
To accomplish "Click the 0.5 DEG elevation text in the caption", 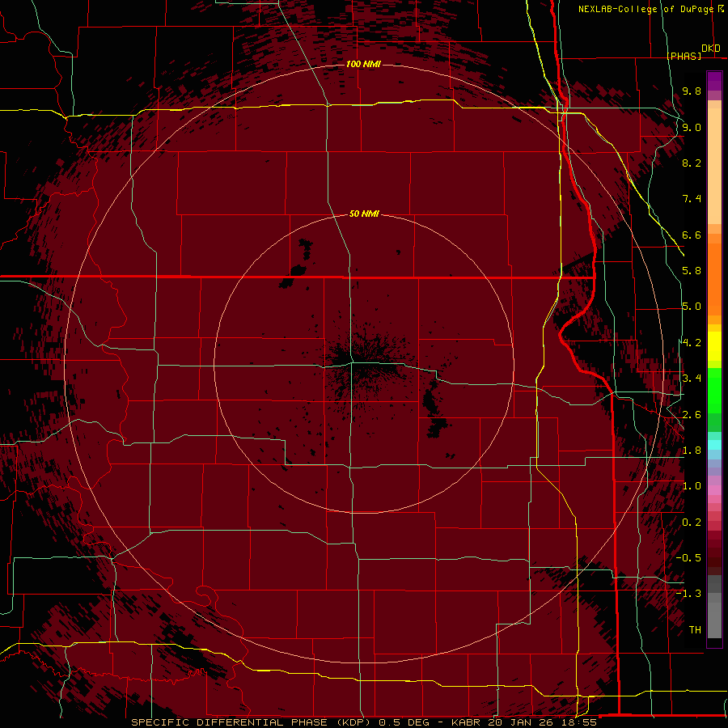I will pyautogui.click(x=404, y=722).
